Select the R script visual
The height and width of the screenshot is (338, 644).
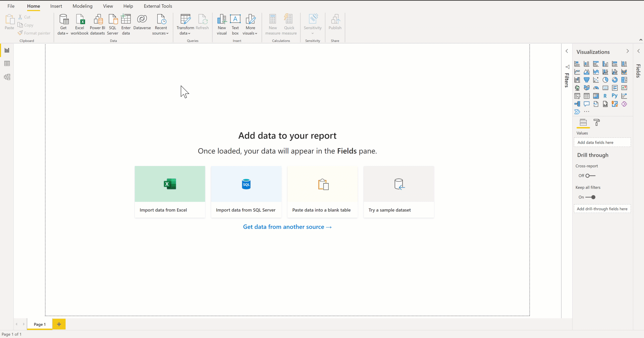coord(605,96)
